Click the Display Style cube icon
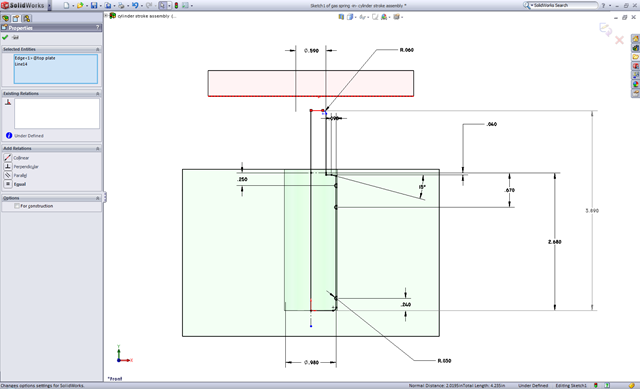The height and width of the screenshot is (389, 640). click(350, 17)
